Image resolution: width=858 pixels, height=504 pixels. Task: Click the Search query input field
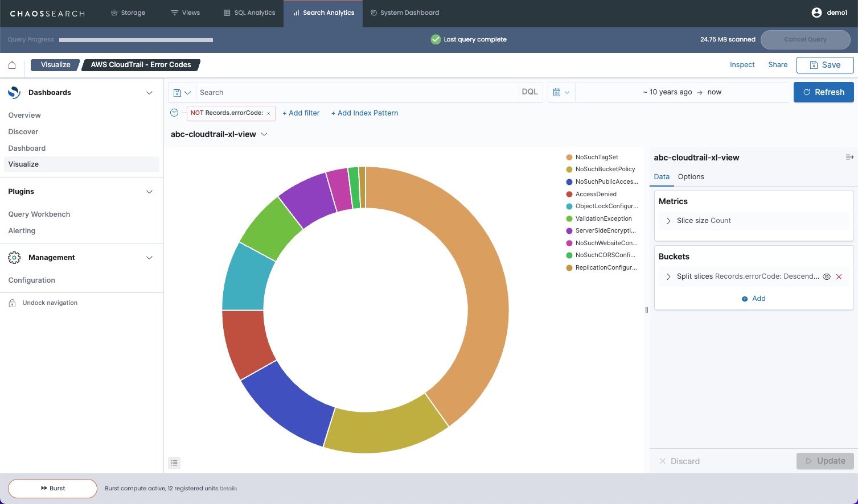(357, 92)
